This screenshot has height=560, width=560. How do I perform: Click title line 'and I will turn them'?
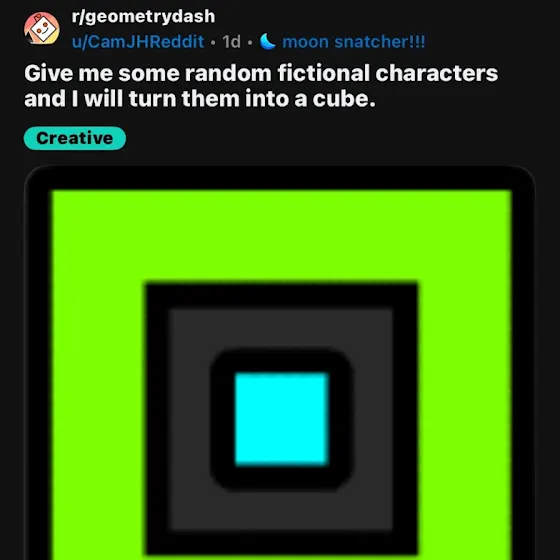[200, 99]
